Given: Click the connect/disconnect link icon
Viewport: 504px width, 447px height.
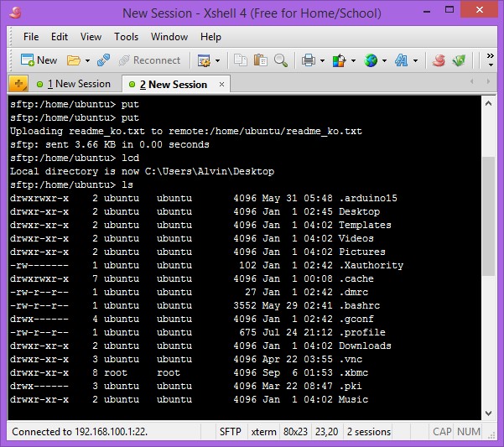Looking at the screenshot, I should [x=103, y=60].
